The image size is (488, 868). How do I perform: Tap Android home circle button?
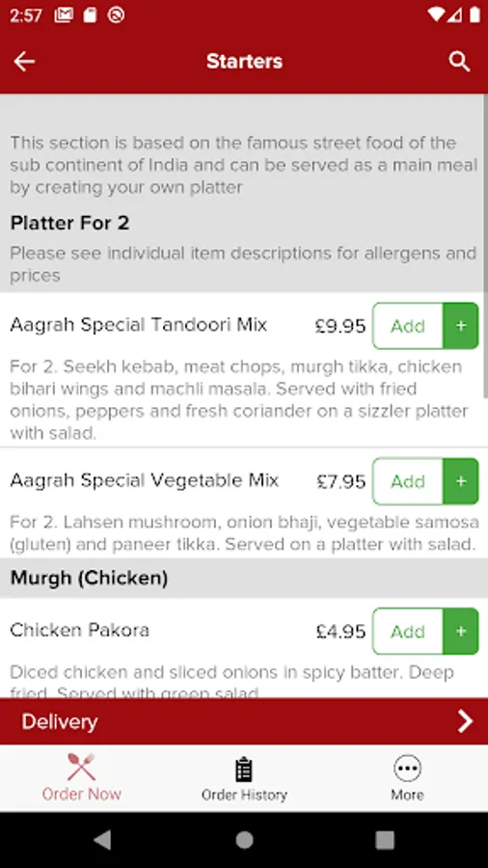[x=244, y=840]
